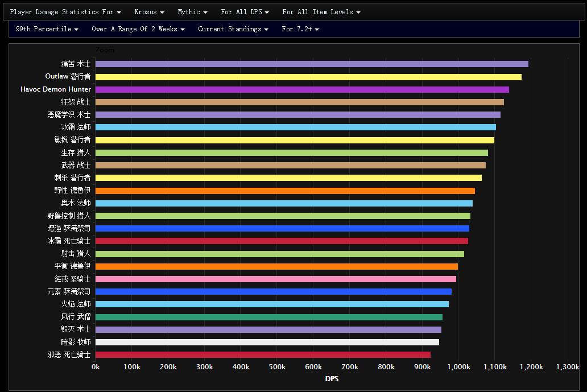Click the 0k axis tick label
The width and height of the screenshot is (587, 392).
click(96, 368)
